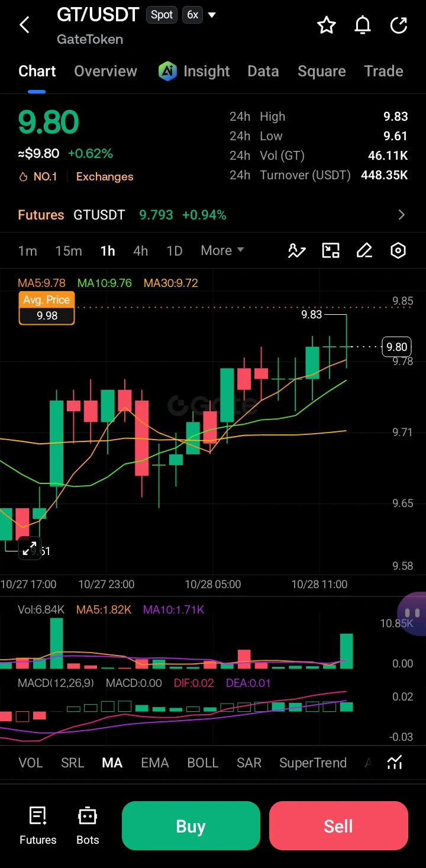426x868 pixels.
Task: Switch to the Data tab
Action: (x=263, y=72)
